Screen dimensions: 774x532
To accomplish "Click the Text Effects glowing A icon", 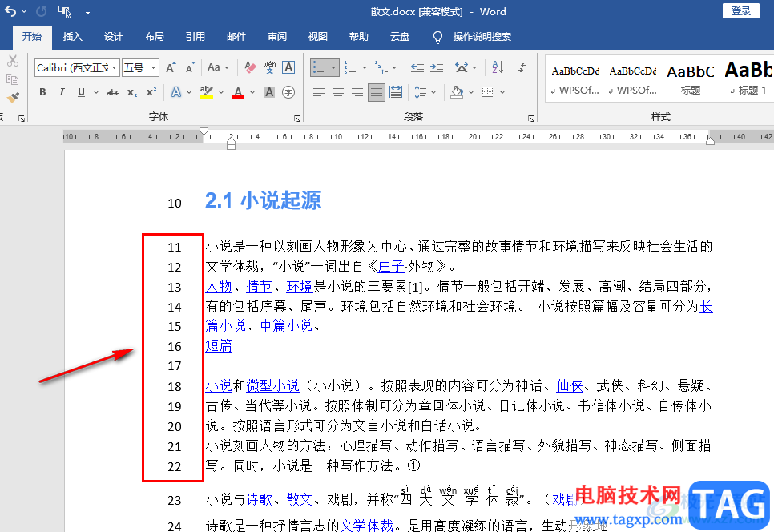I will (x=176, y=92).
